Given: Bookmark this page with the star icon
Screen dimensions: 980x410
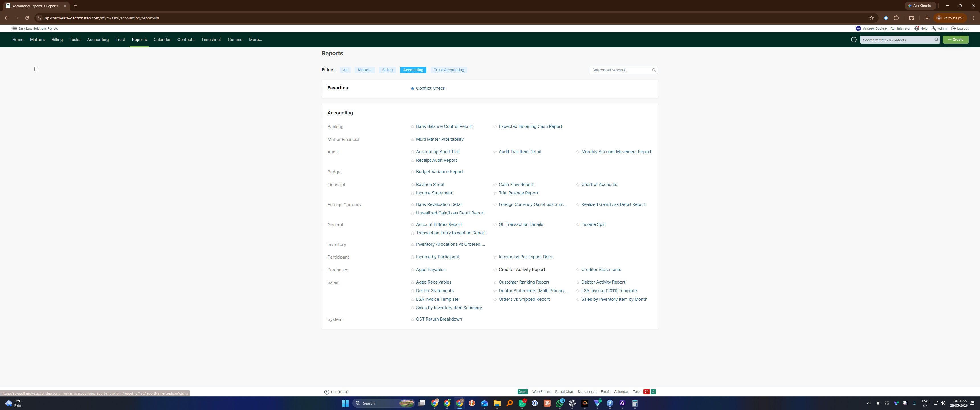Looking at the screenshot, I should coord(871,18).
